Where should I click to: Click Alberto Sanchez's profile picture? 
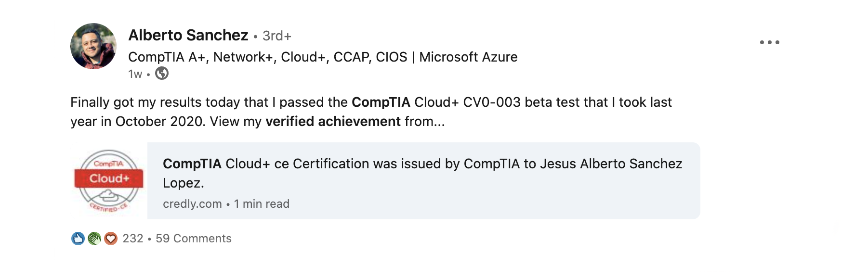tap(93, 46)
